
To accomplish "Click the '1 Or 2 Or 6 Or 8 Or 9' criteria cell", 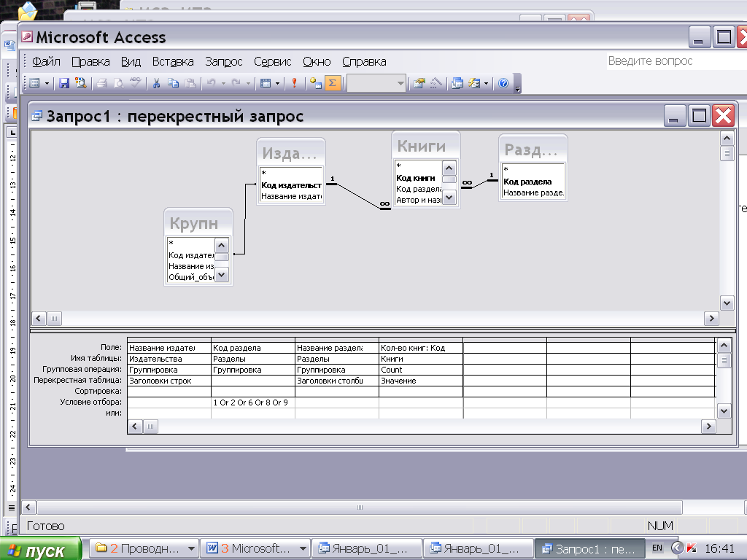I will [253, 402].
